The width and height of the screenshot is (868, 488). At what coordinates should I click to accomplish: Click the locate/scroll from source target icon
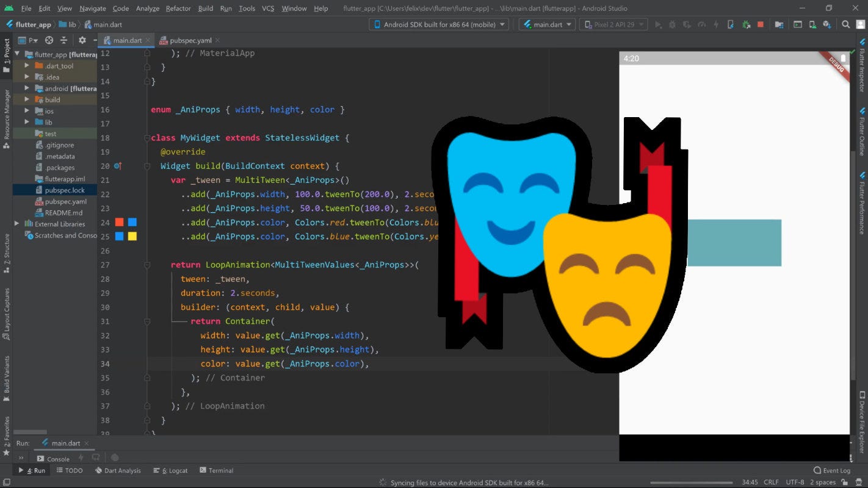click(49, 40)
